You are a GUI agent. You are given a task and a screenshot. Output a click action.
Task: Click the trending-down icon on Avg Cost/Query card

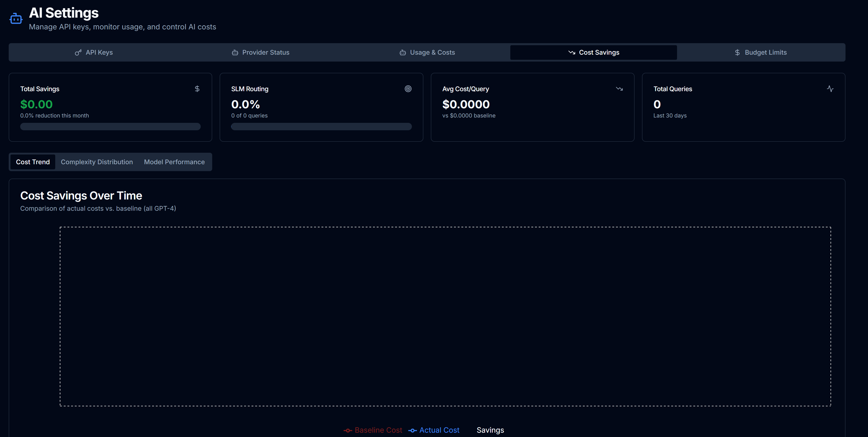click(x=619, y=89)
